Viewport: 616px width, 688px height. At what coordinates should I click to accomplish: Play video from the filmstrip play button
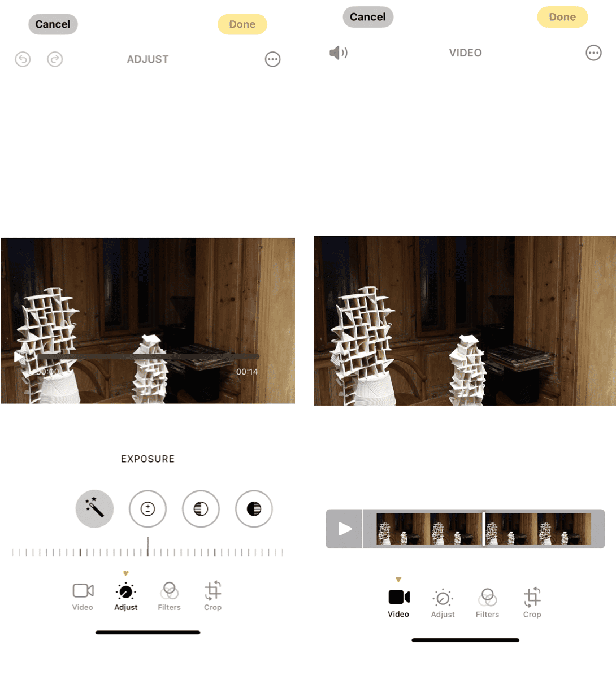pos(344,529)
